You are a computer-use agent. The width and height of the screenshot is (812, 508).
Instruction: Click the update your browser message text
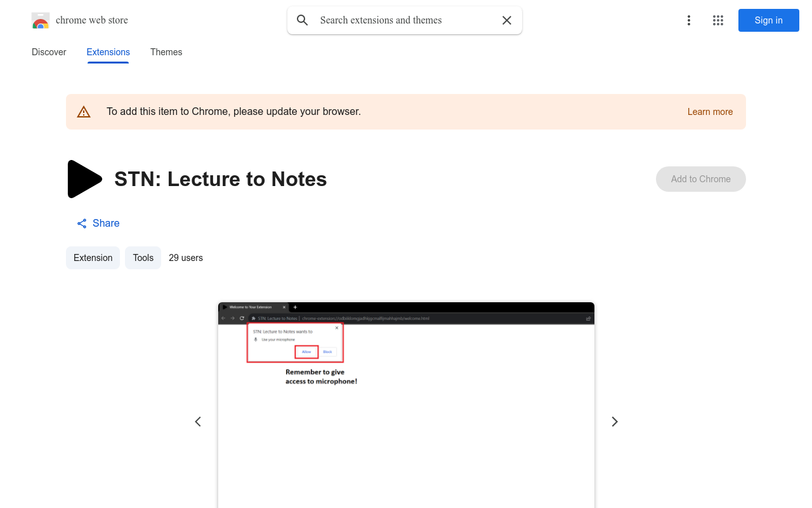click(233, 112)
